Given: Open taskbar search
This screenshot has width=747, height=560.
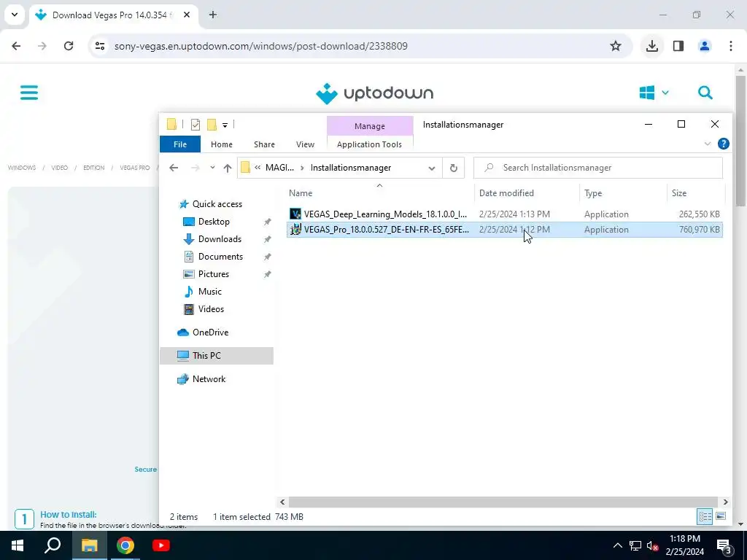Looking at the screenshot, I should coord(53,545).
